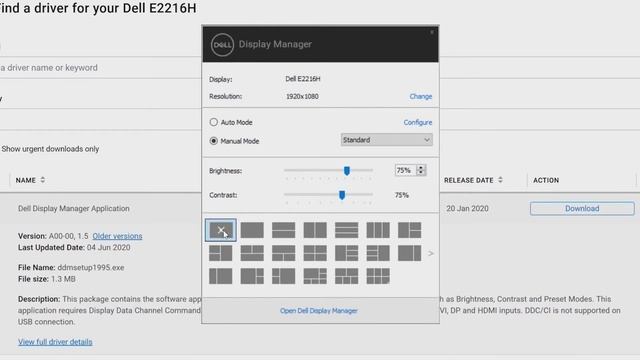
Task: Choose layout with wide top and two bottom zones
Action: click(x=283, y=253)
